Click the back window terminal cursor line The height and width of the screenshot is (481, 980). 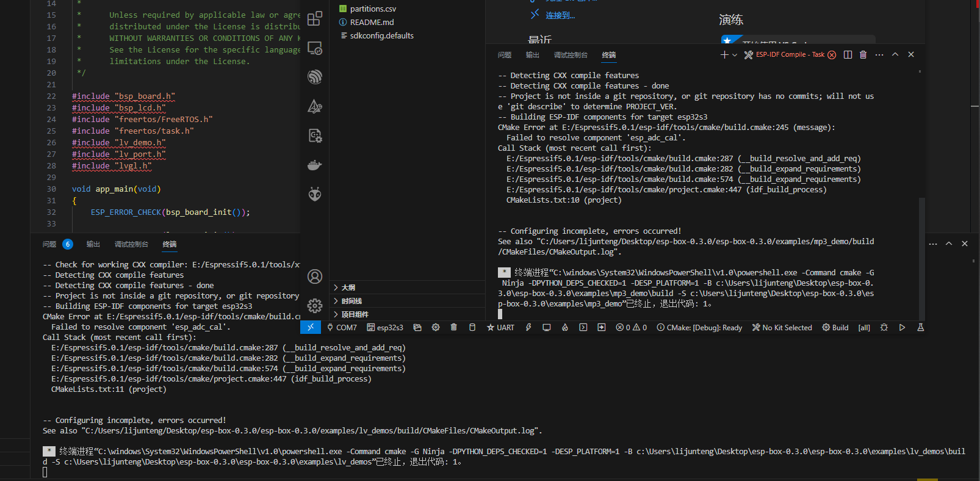pos(45,472)
